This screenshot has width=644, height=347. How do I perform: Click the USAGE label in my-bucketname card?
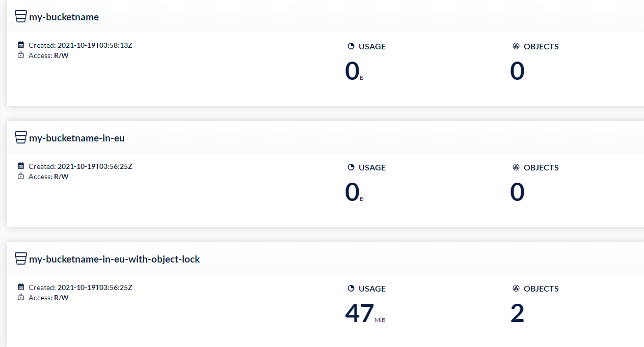[x=372, y=46]
